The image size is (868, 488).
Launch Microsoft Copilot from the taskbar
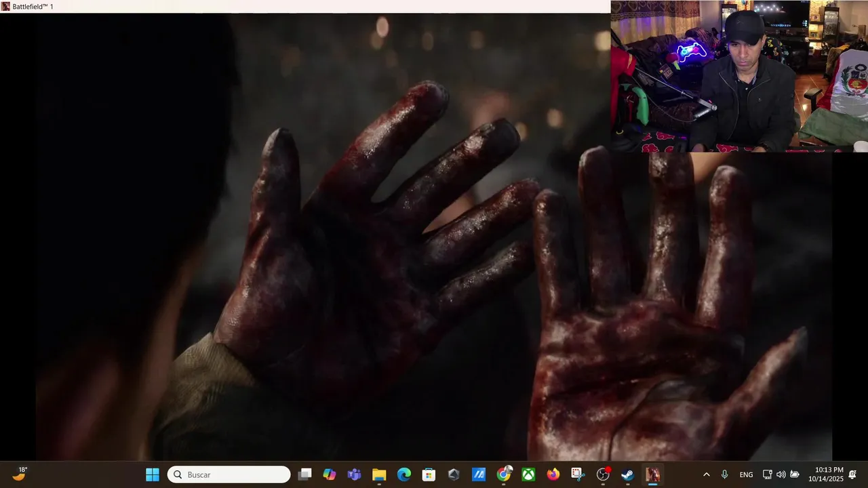tap(330, 474)
